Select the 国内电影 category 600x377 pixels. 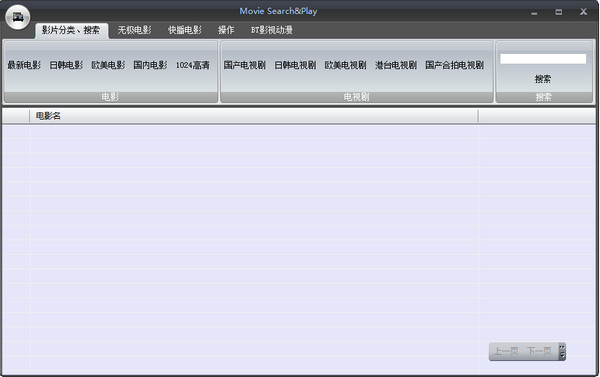(x=150, y=65)
